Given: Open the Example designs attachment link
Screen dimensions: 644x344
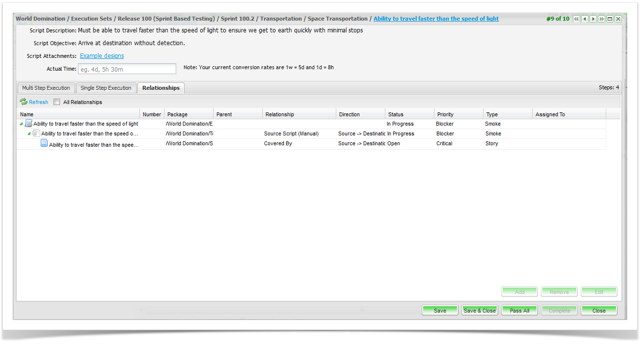Looking at the screenshot, I should click(x=102, y=56).
